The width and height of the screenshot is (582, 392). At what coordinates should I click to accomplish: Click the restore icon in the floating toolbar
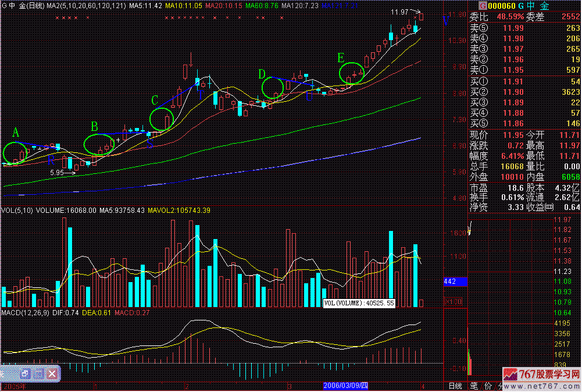[25, 373]
